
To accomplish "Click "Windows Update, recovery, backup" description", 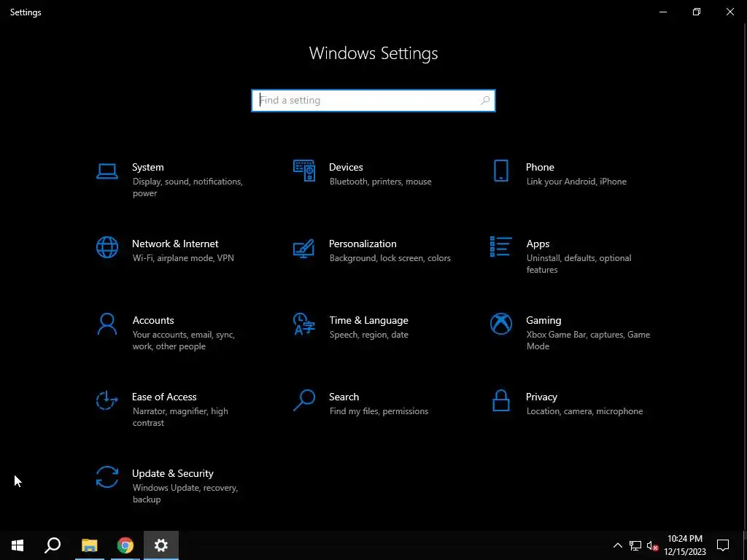I will (185, 494).
